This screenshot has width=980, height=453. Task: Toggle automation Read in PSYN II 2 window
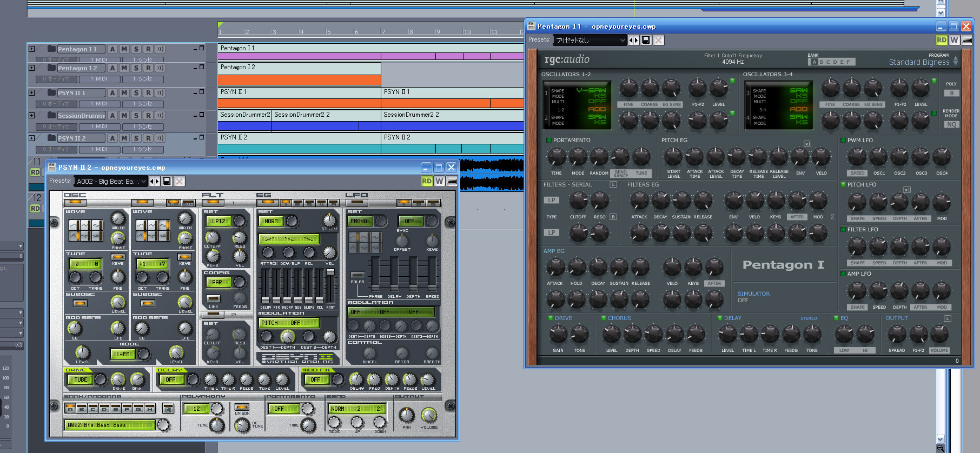click(426, 181)
